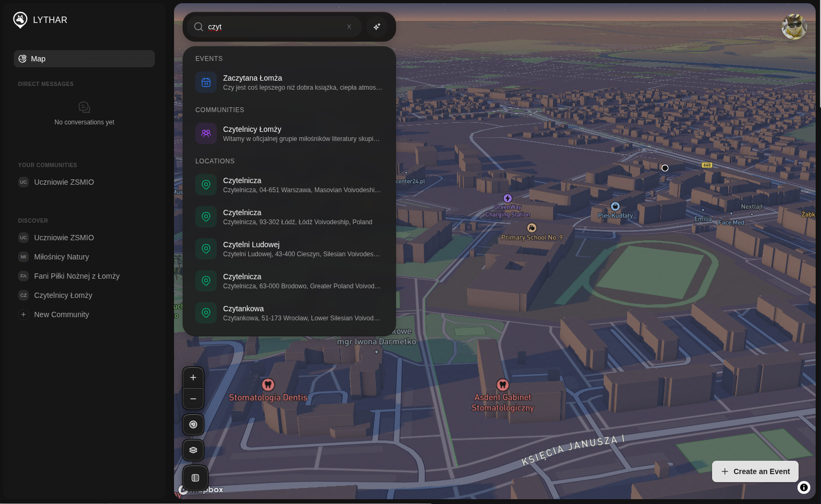Click the AI sparkle search button
821x504 pixels.
(x=377, y=27)
